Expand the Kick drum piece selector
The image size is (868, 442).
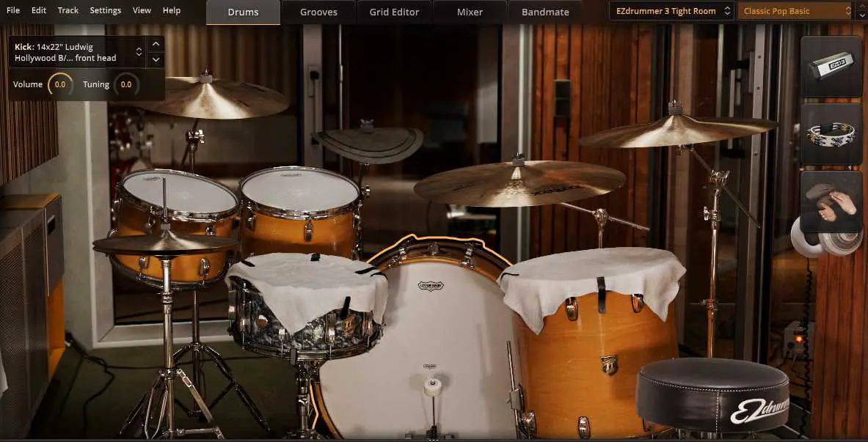(137, 51)
